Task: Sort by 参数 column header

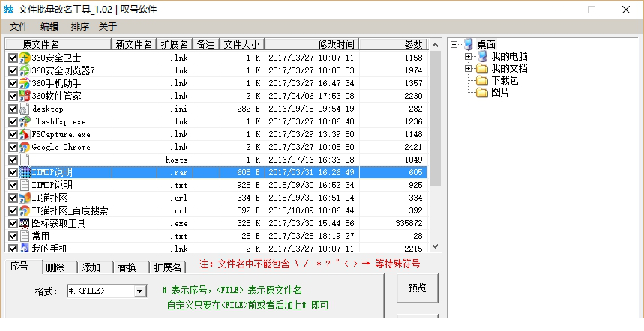Action: (394, 44)
